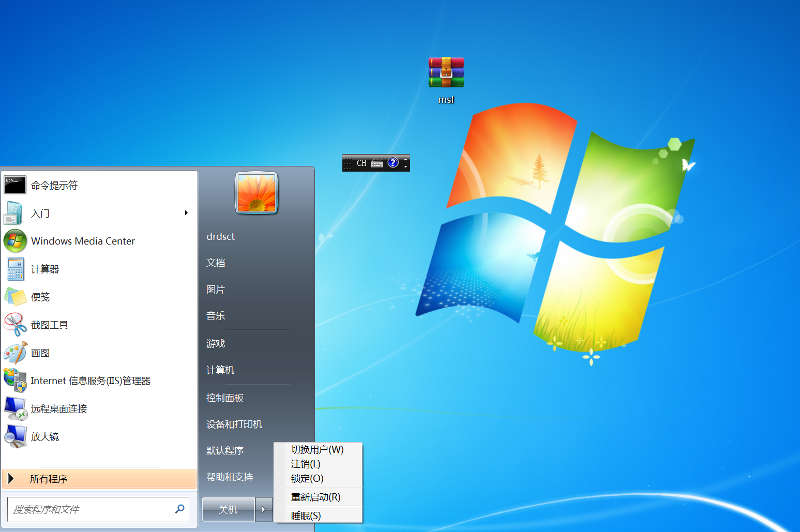This screenshot has height=532, width=800.
Task: Click the search magnifier icon in the search box
Action: point(179,509)
